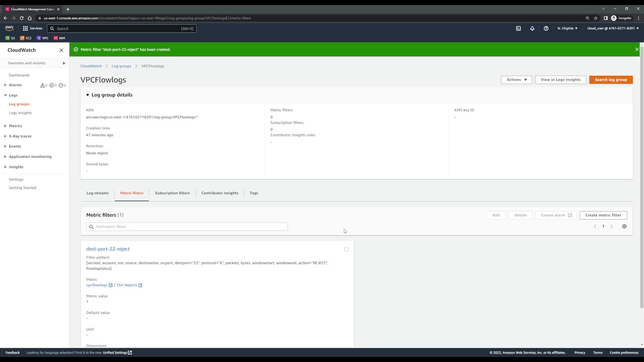Image resolution: width=644 pixels, height=362 pixels.
Task: Switch to the Log streams tab
Action: pos(98,193)
